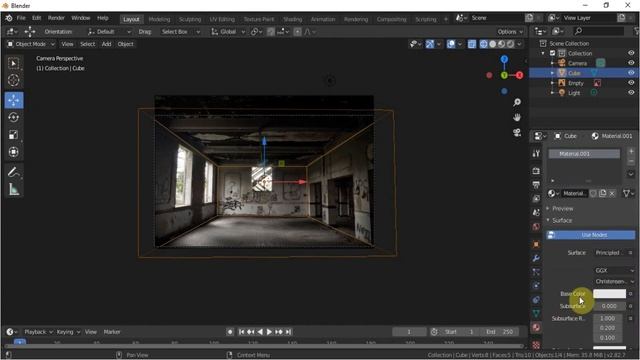Click the zoom magnifier viewport icon
This screenshot has width=640, height=360.
(517, 102)
